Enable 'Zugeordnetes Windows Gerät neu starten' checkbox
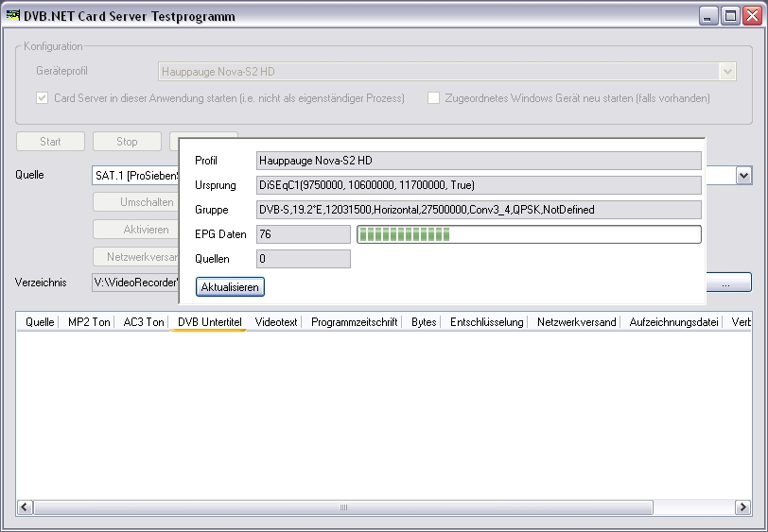 coord(434,98)
